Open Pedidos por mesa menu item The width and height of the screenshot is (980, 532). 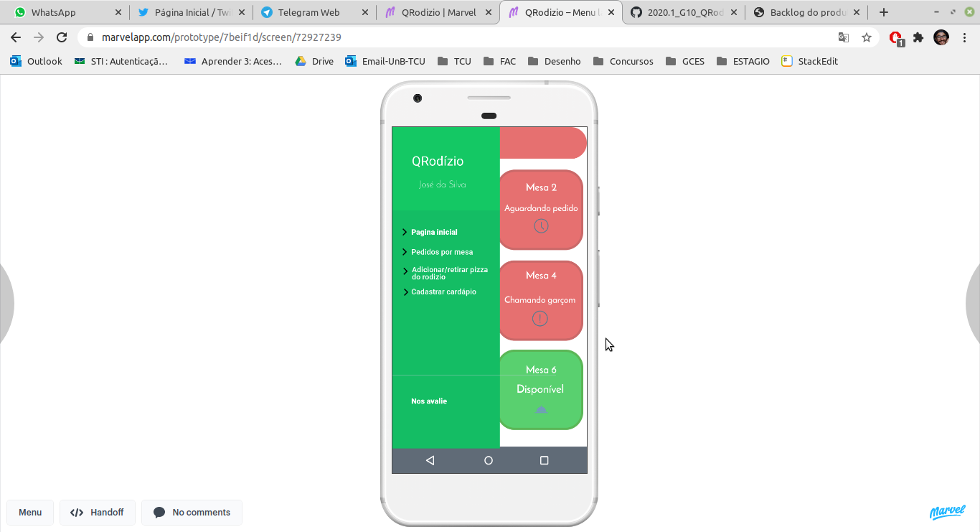442,252
